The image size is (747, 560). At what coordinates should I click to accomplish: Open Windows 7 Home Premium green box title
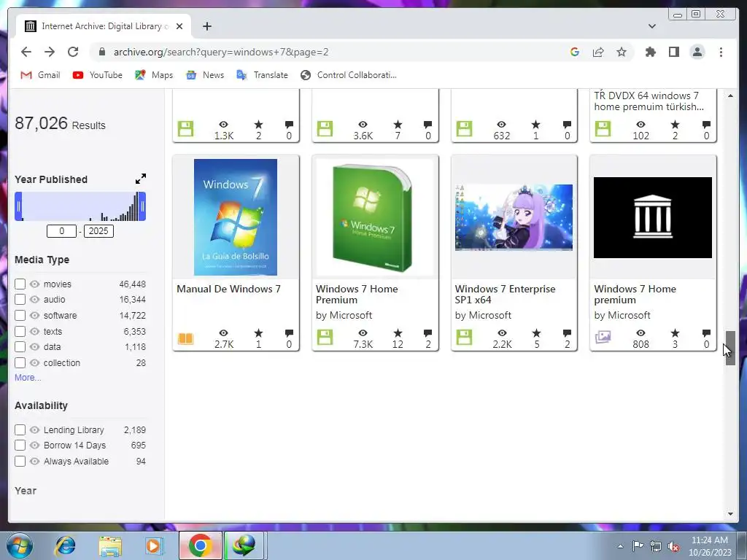click(357, 295)
